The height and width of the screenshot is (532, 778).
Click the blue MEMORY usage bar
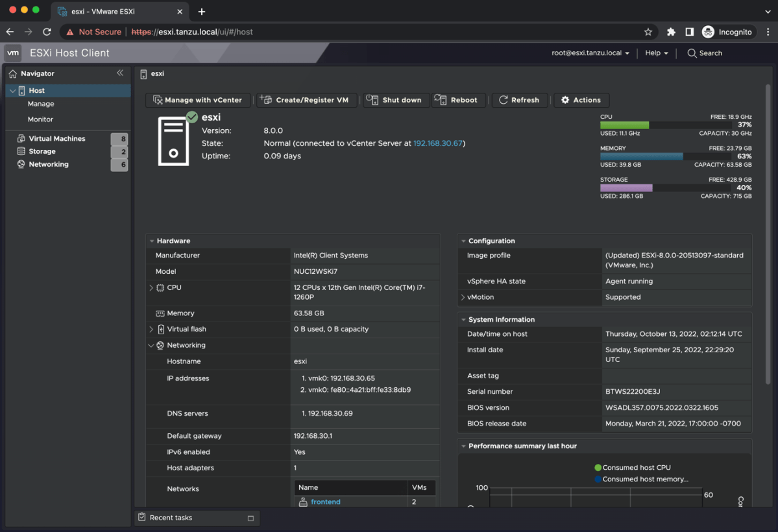[x=641, y=156]
